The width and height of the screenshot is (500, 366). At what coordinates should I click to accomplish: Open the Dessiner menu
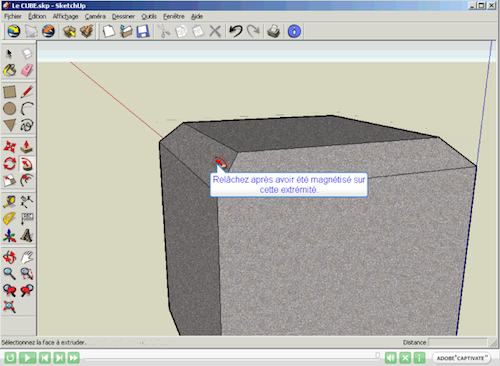click(x=123, y=16)
